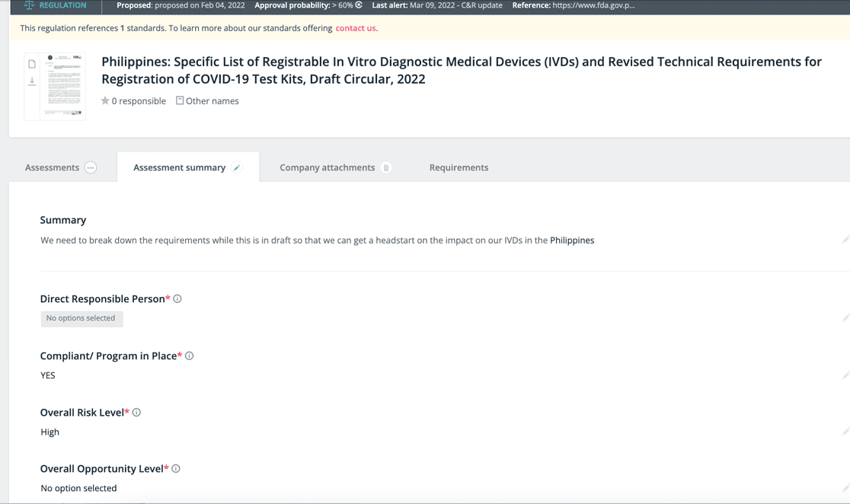Switch to the Assessments tab
The image size is (850, 504).
52,167
